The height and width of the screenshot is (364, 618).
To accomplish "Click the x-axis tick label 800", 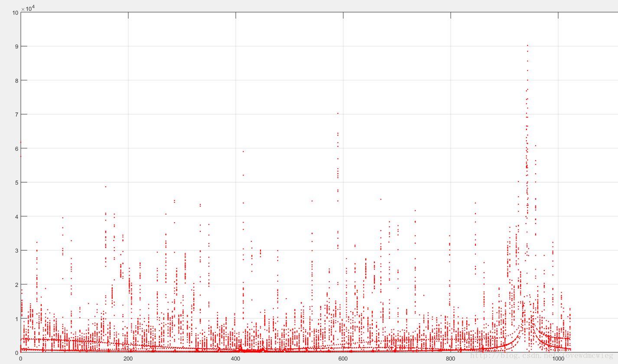I will 450,359.
